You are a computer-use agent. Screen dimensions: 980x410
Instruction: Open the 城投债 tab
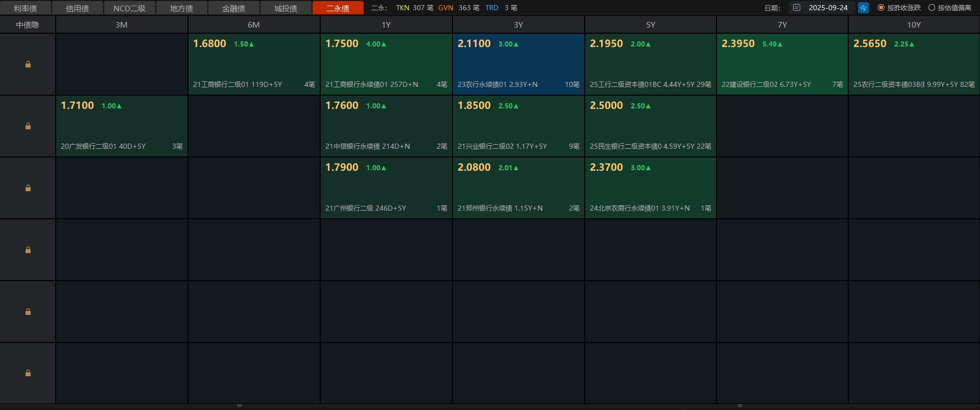(285, 8)
